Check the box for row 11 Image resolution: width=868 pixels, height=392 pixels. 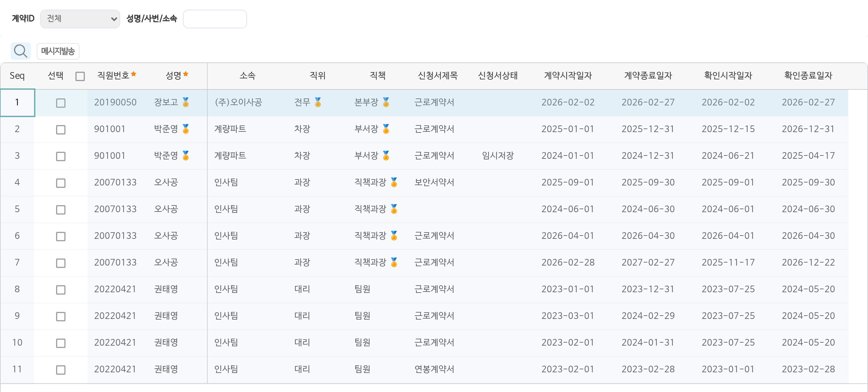[61, 370]
